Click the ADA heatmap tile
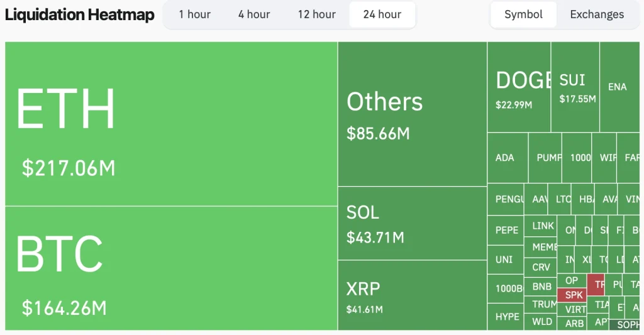644x335 pixels. [x=507, y=158]
